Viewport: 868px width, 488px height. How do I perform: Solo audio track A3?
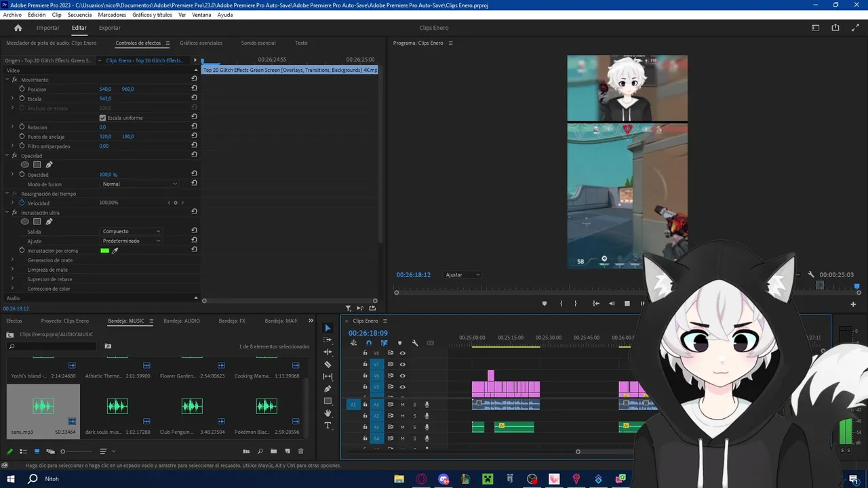(414, 427)
